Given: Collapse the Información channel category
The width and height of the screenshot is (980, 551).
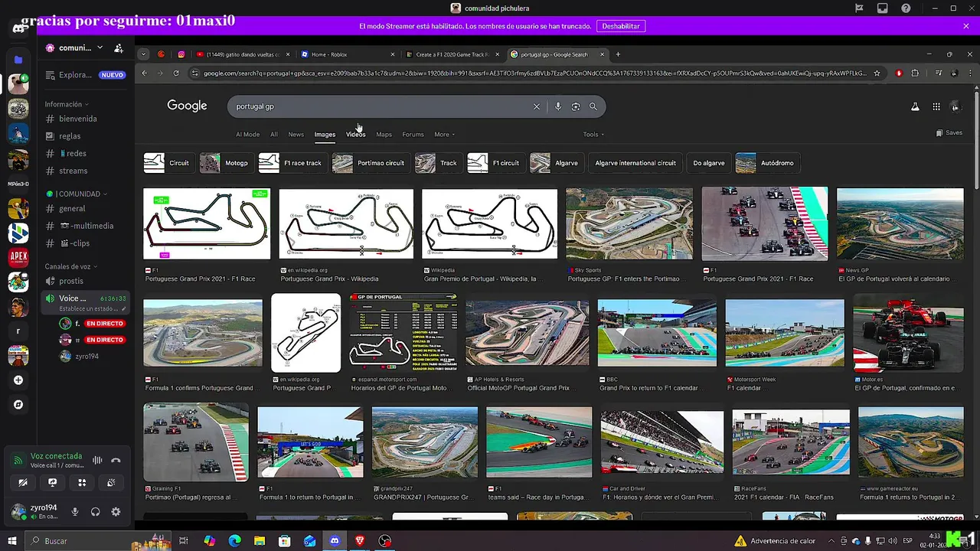Looking at the screenshot, I should pos(66,104).
